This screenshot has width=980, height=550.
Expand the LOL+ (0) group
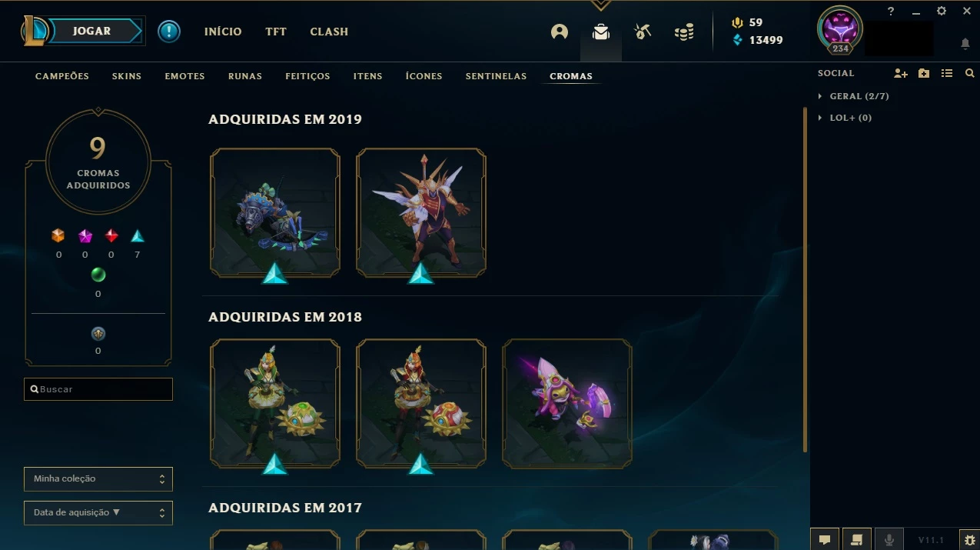845,118
